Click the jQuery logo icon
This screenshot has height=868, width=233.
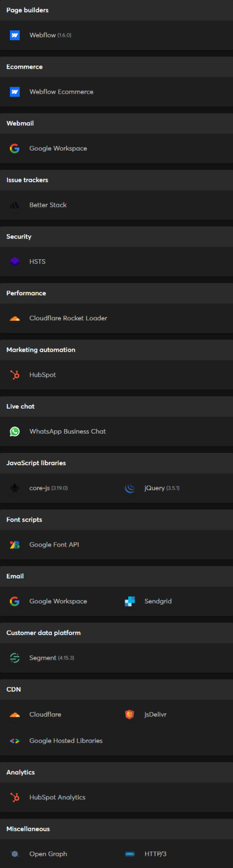point(130,488)
